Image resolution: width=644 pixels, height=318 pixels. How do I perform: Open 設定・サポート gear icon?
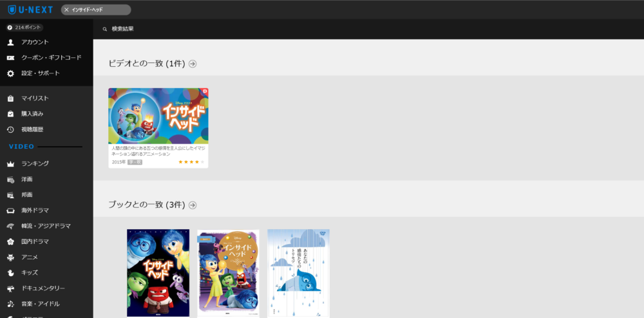(x=11, y=73)
